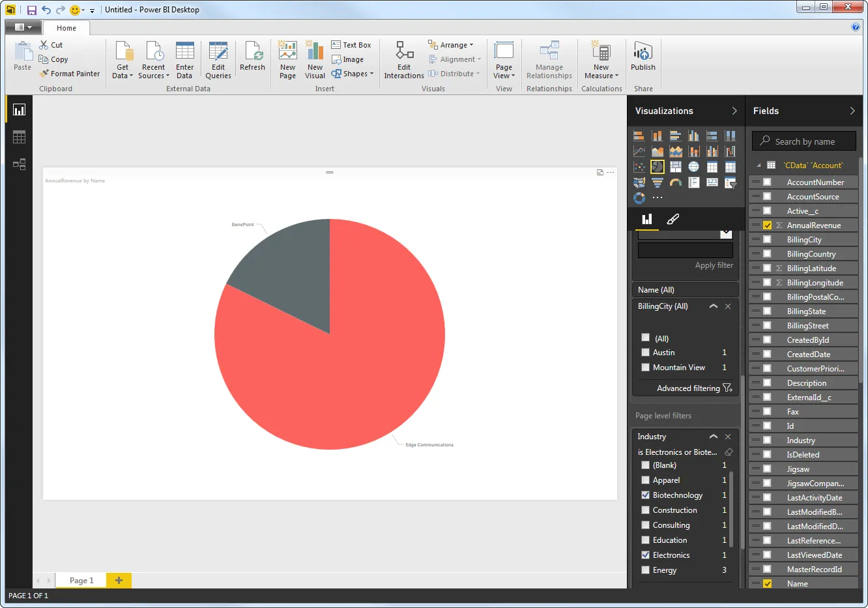Check the Austin checkbox in BillingCity filter
The image size is (868, 608).
[644, 352]
